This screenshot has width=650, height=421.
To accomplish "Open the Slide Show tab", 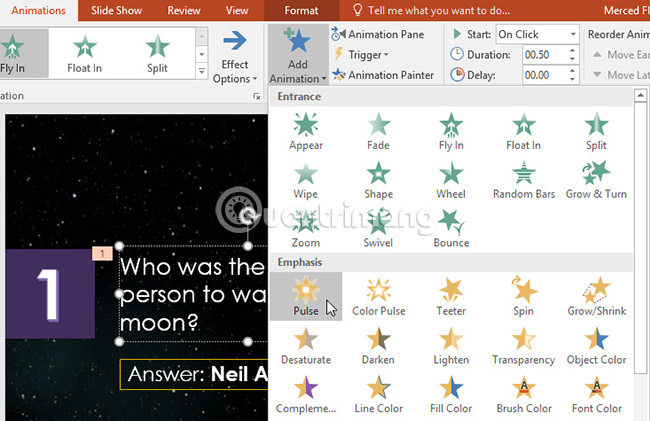I will [116, 10].
